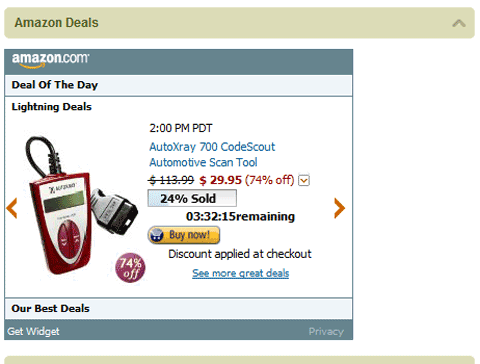Open the Privacy link
The width and height of the screenshot is (480, 364).
(326, 331)
